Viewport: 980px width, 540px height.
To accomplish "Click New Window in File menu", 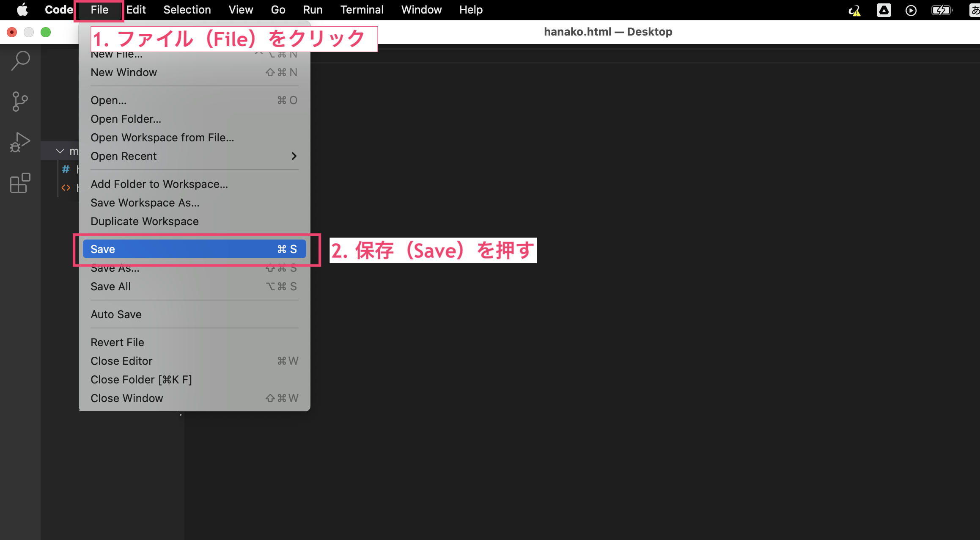I will 124,72.
